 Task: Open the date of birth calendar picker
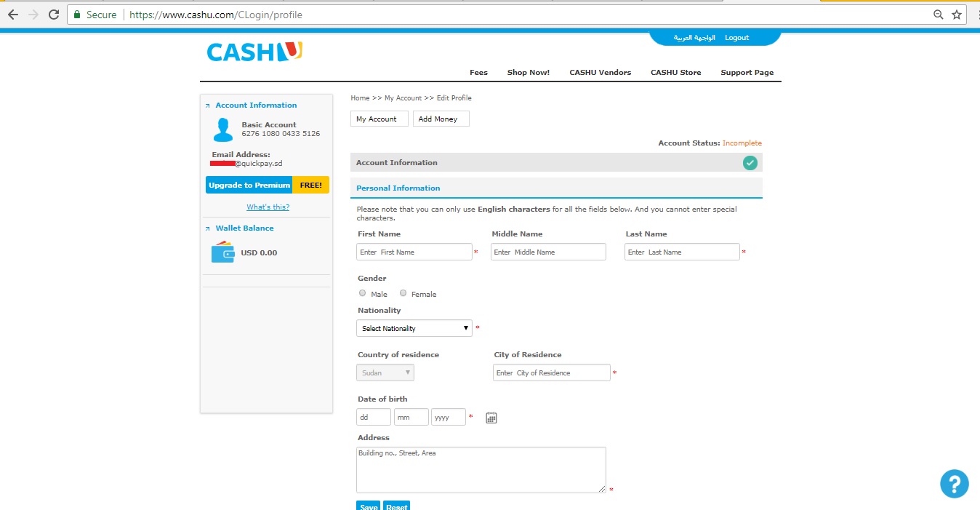[491, 418]
